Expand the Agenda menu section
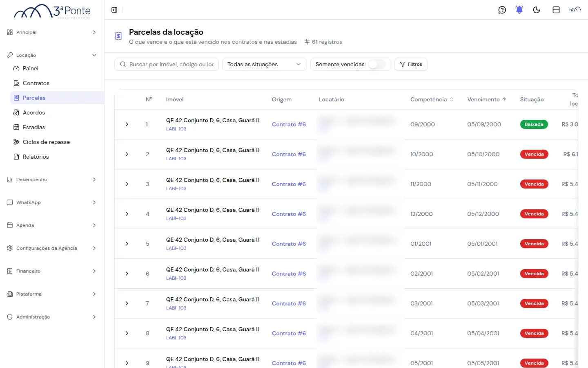588x368 pixels. [x=52, y=225]
